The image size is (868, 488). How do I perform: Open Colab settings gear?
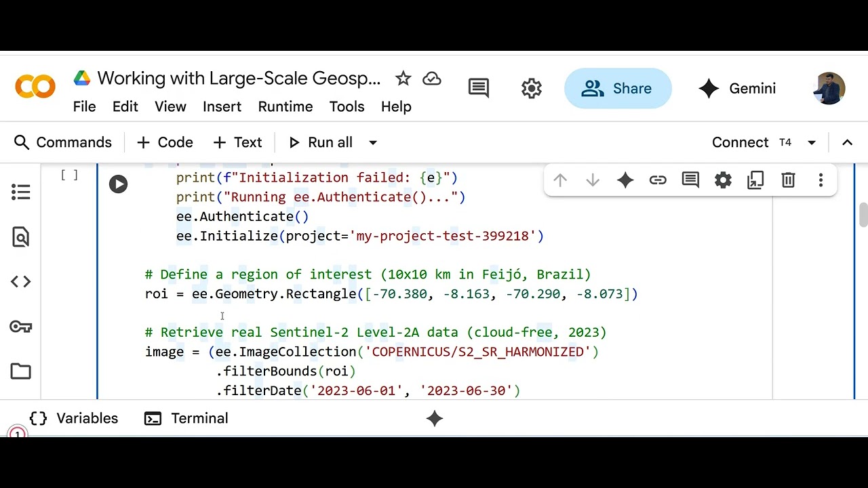(532, 88)
